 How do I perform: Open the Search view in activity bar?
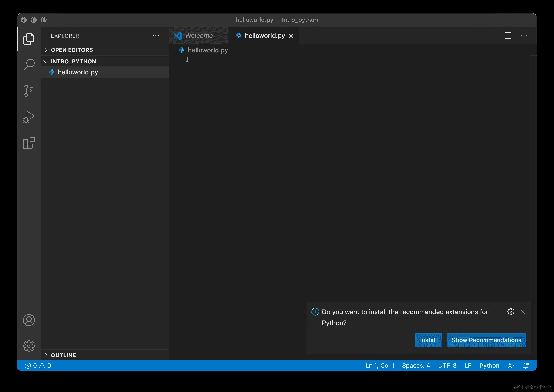click(x=29, y=65)
